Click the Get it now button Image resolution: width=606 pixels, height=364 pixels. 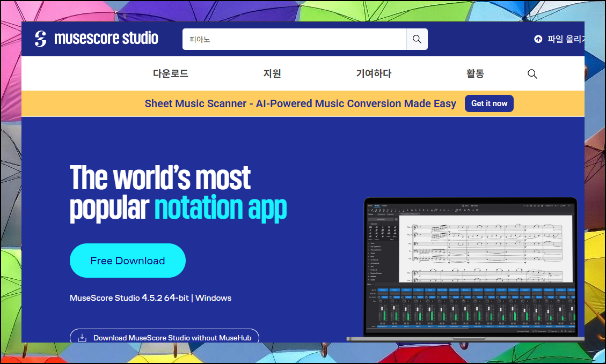click(x=489, y=103)
